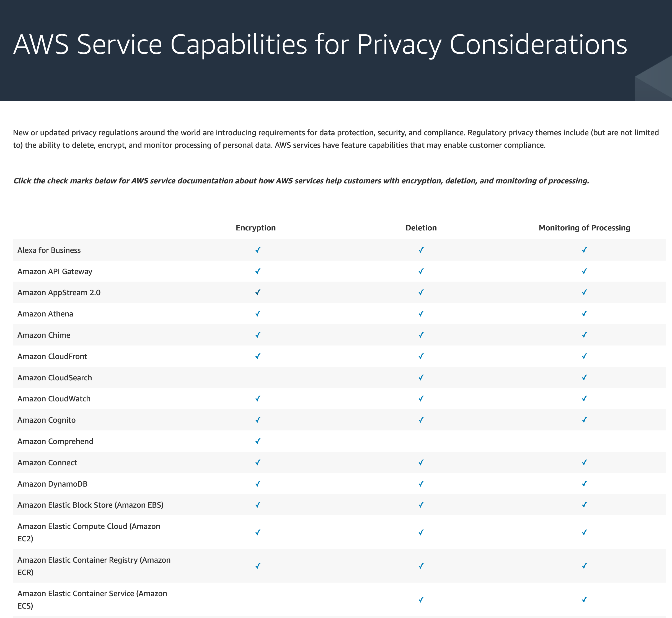This screenshot has width=672, height=618.
Task: Click Alexa for Business Encryption check mark
Action: click(258, 250)
